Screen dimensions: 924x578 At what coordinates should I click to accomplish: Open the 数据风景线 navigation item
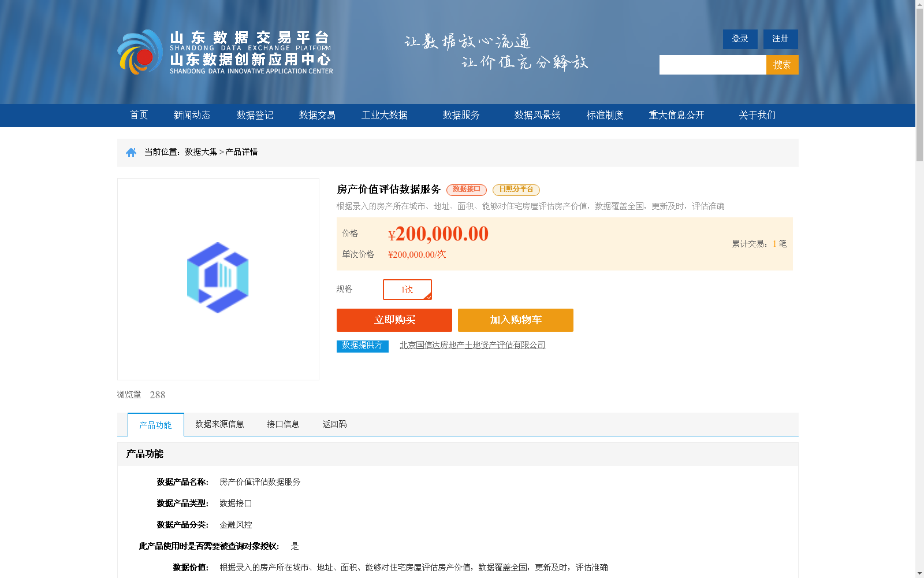[538, 115]
